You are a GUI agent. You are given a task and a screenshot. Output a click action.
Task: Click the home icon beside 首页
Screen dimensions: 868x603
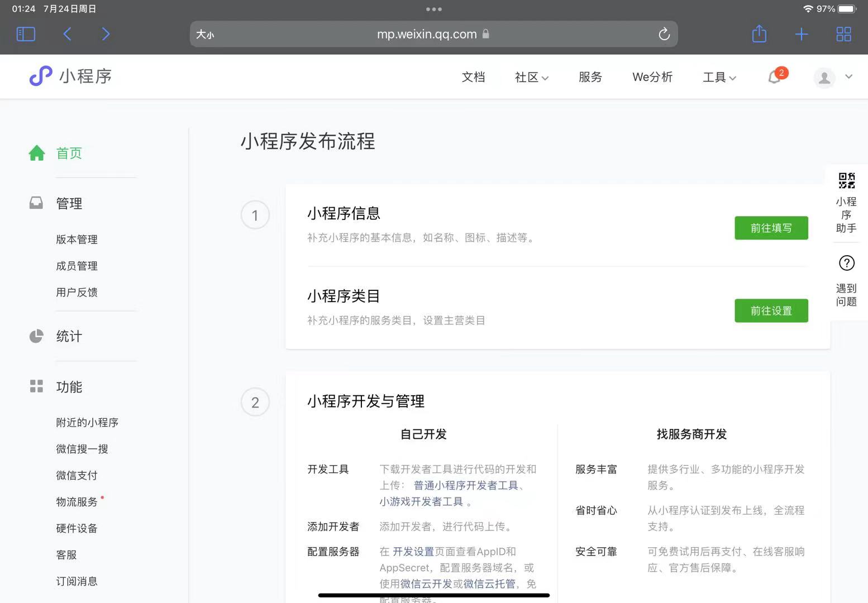tap(37, 152)
